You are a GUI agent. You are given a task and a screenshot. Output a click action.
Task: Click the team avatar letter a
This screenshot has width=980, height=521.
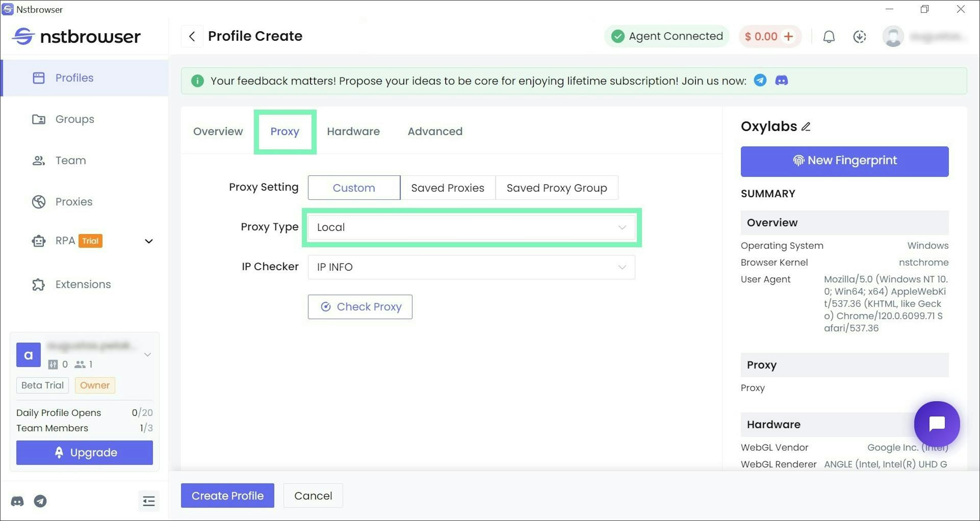[29, 355]
